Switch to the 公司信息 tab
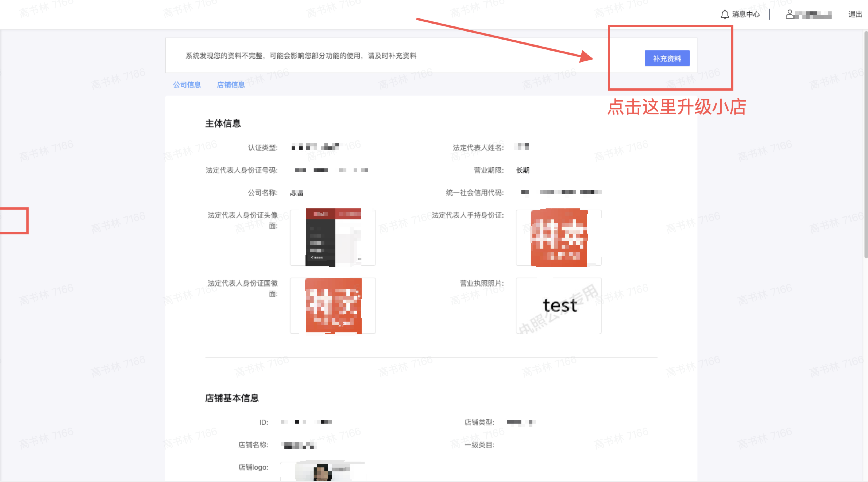868x482 pixels. click(x=187, y=85)
